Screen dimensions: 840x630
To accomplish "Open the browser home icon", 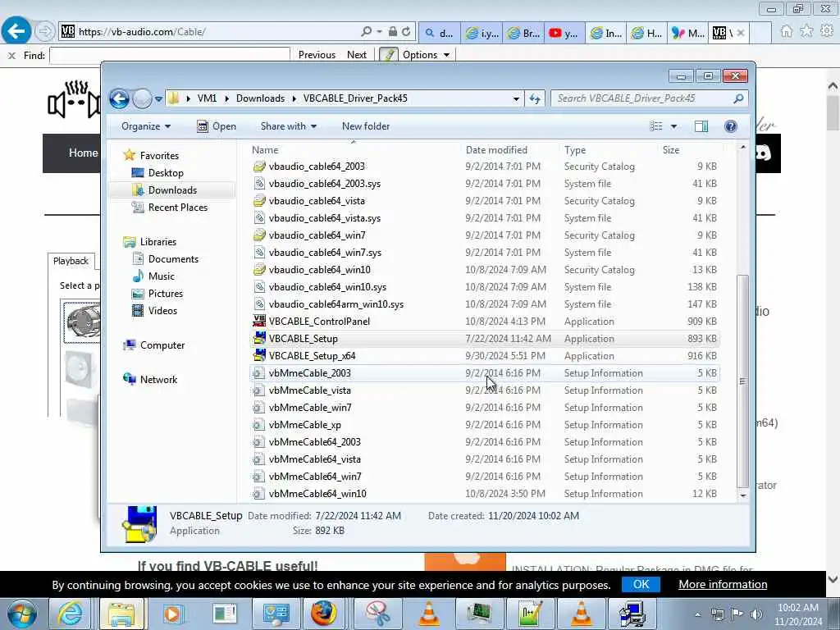I will [786, 32].
